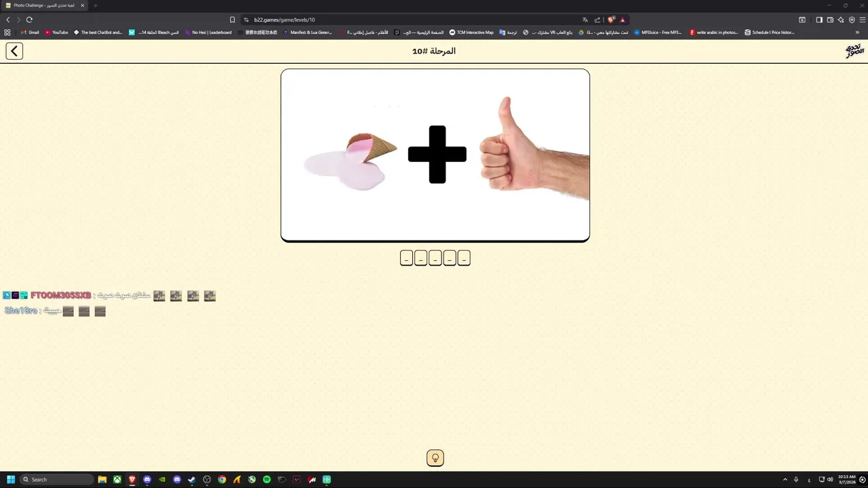Image resolution: width=868 pixels, height=488 pixels.
Task: Open the taskbar clock and date
Action: point(846,480)
